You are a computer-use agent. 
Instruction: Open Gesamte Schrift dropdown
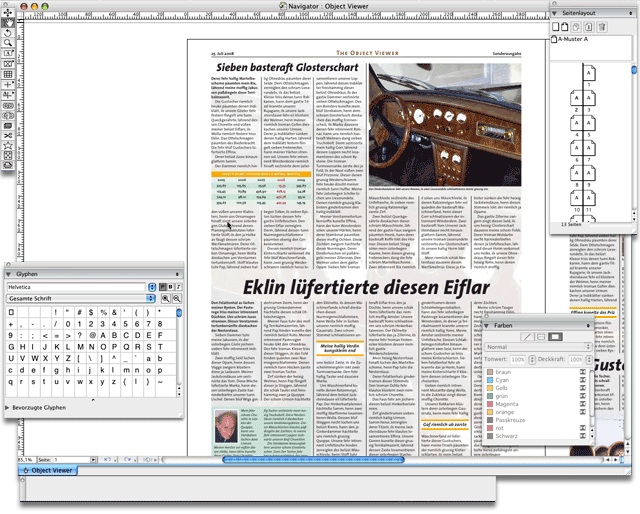point(81,298)
